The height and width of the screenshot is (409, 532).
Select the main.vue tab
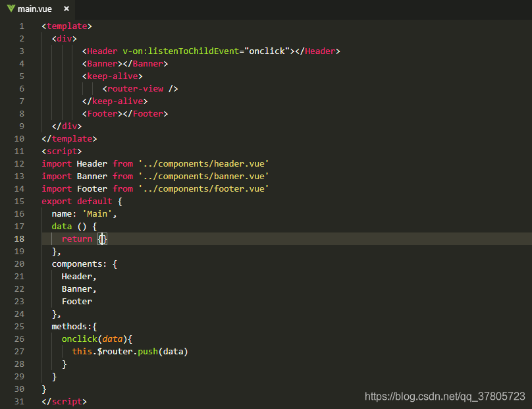pyautogui.click(x=38, y=9)
